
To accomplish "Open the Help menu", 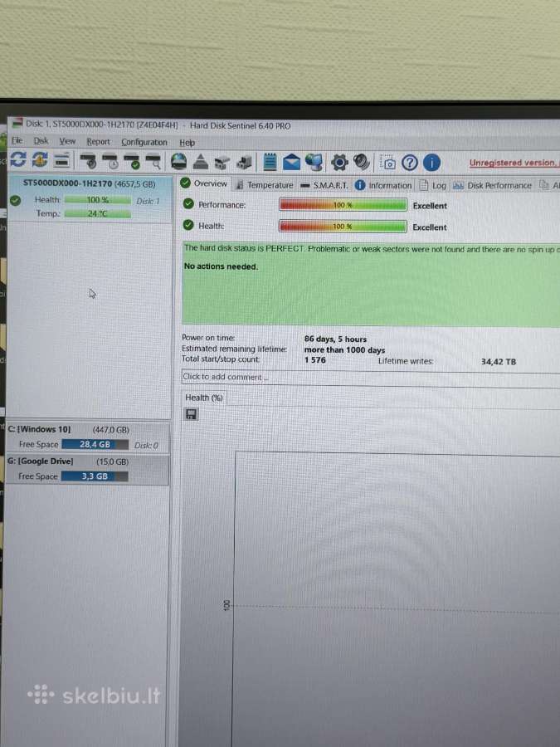I will [x=187, y=143].
